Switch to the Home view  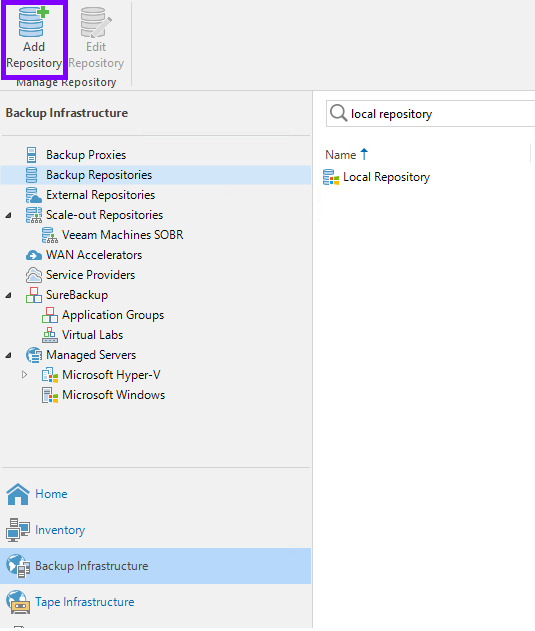(51, 494)
